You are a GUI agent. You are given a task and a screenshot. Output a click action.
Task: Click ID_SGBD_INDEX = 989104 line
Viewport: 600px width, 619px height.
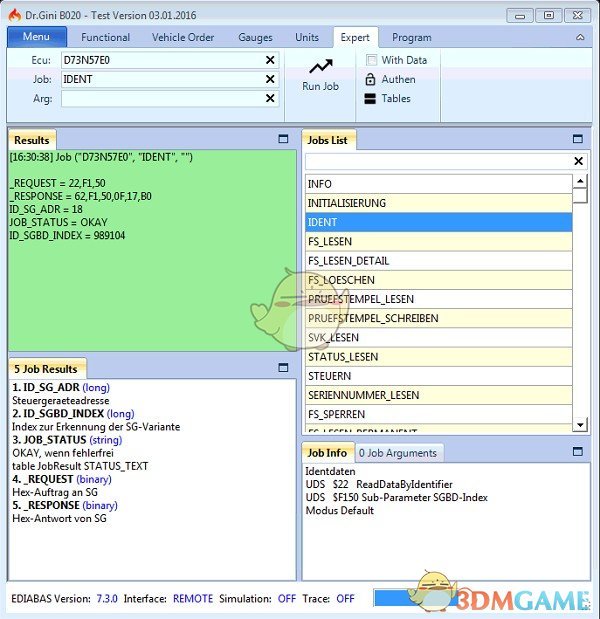(67, 235)
